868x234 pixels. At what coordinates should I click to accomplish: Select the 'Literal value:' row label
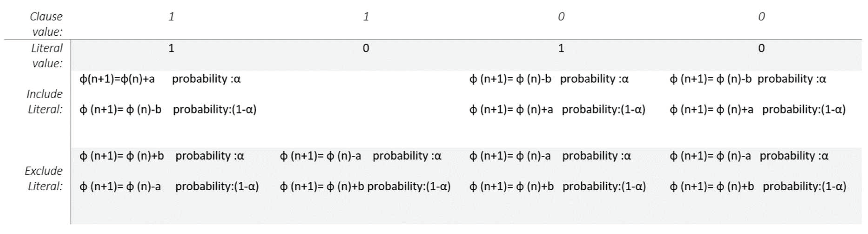47,56
